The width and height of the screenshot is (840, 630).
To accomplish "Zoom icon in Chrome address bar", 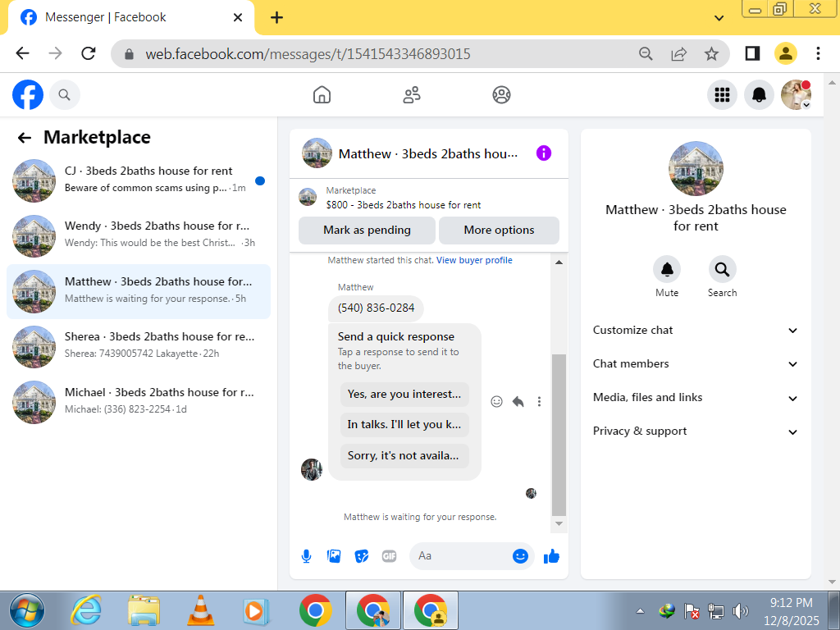I will 646,53.
